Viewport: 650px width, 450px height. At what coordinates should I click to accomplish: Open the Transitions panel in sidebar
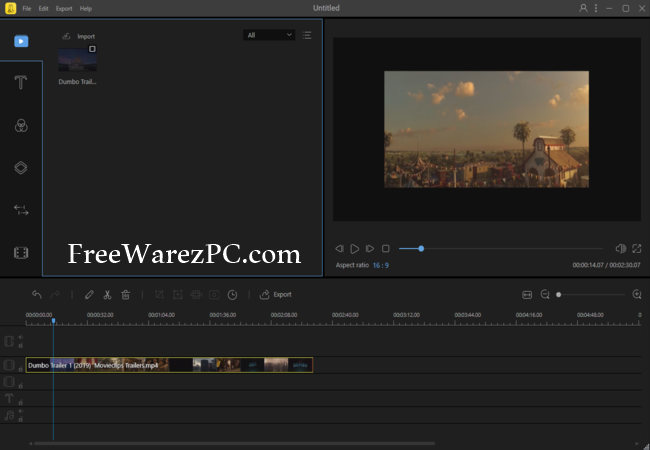click(21, 210)
